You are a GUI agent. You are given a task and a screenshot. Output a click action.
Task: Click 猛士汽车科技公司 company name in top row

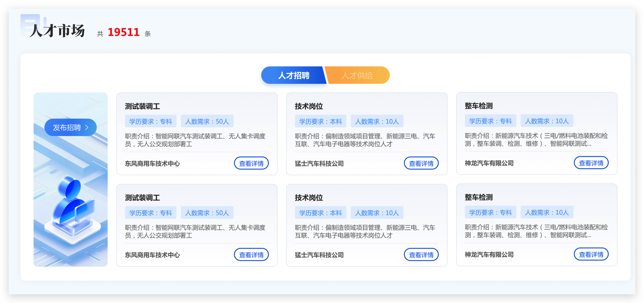[319, 164]
